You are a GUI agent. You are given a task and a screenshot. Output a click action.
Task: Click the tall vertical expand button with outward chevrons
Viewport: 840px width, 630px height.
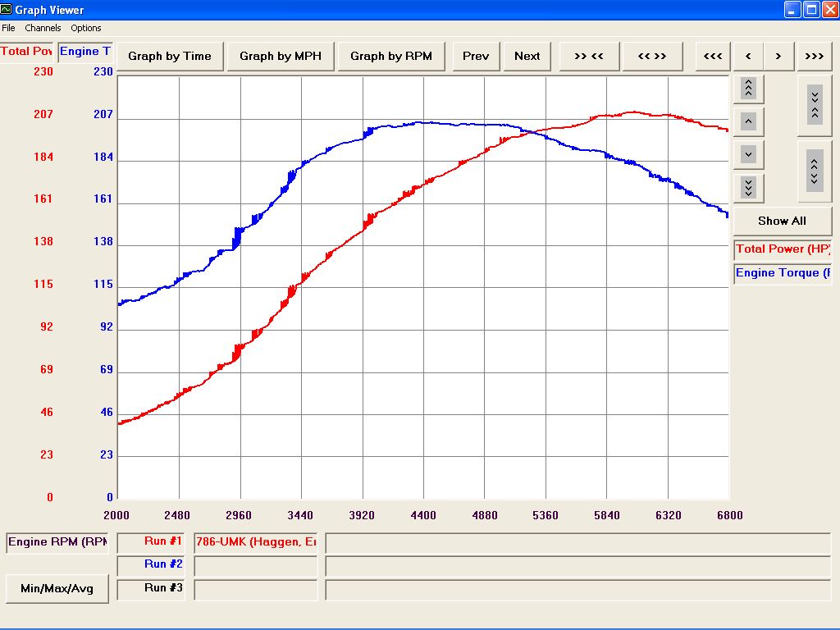click(x=815, y=171)
